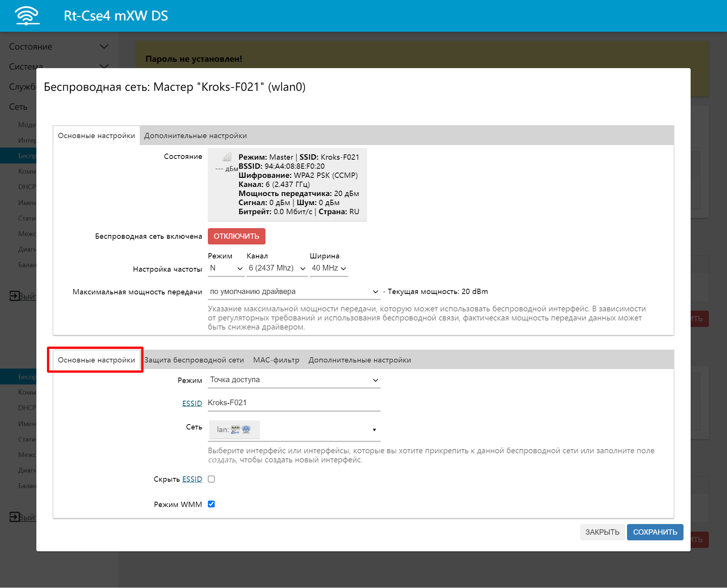Click the WiFi logo icon in header
This screenshot has height=588, width=727.
[27, 16]
